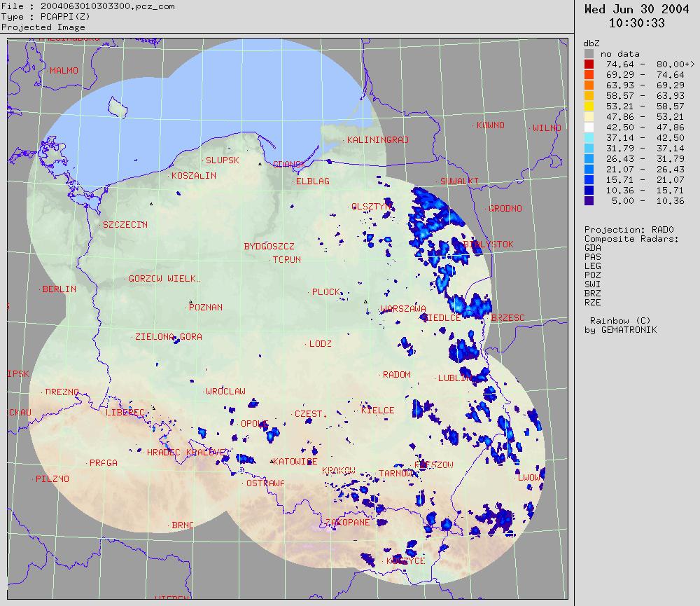Click radar code 'GDA' in the list
700x606 pixels.
pos(593,247)
